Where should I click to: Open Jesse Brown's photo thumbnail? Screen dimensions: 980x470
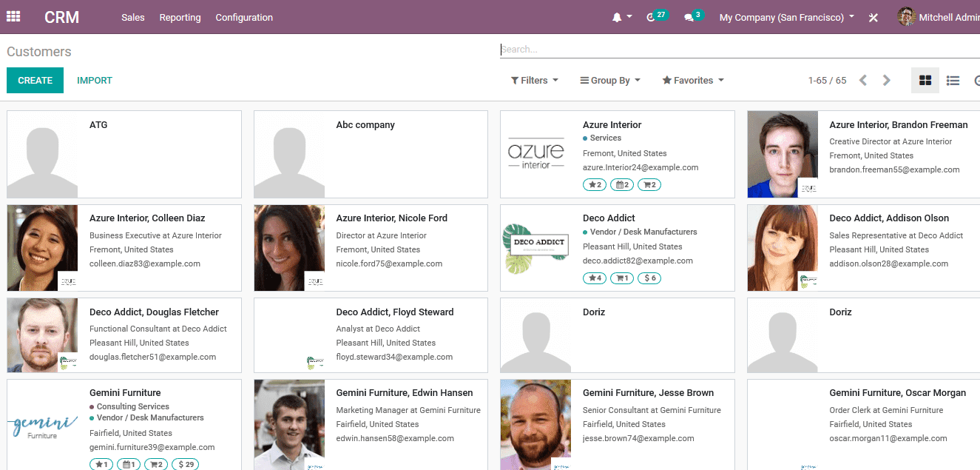click(536, 425)
